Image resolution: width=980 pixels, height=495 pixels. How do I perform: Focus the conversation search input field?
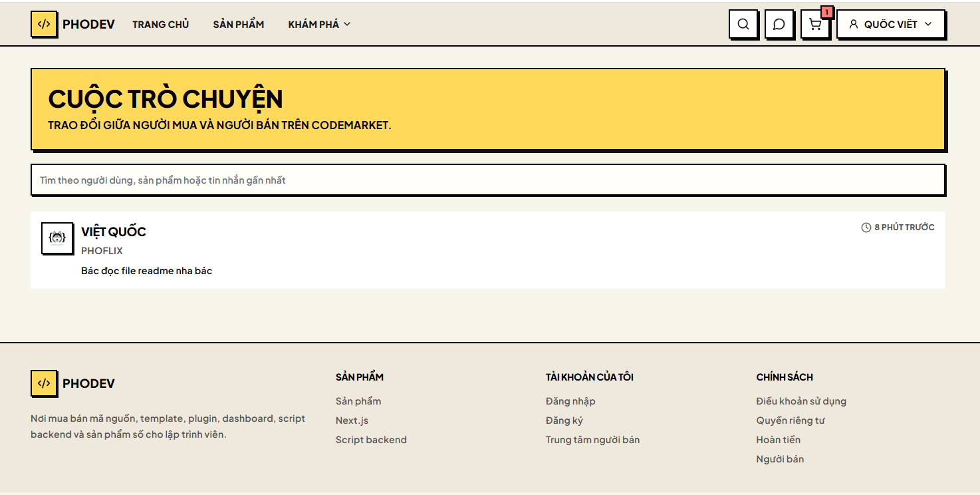point(488,180)
